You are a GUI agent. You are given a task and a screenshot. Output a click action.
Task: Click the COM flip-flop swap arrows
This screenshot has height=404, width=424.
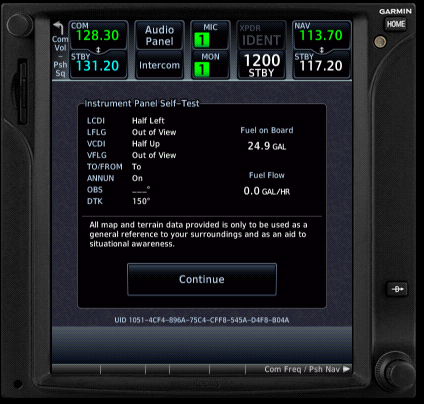pos(98,50)
